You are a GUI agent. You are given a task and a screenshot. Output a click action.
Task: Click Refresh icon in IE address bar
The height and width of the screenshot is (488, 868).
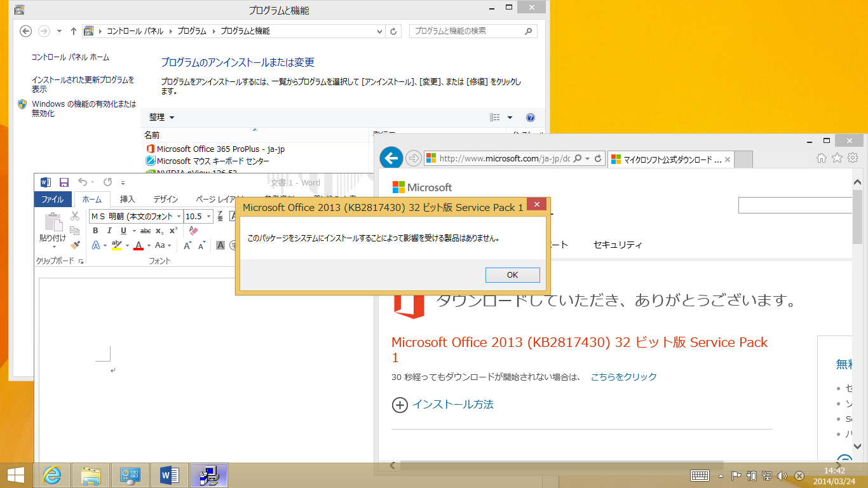coord(598,158)
